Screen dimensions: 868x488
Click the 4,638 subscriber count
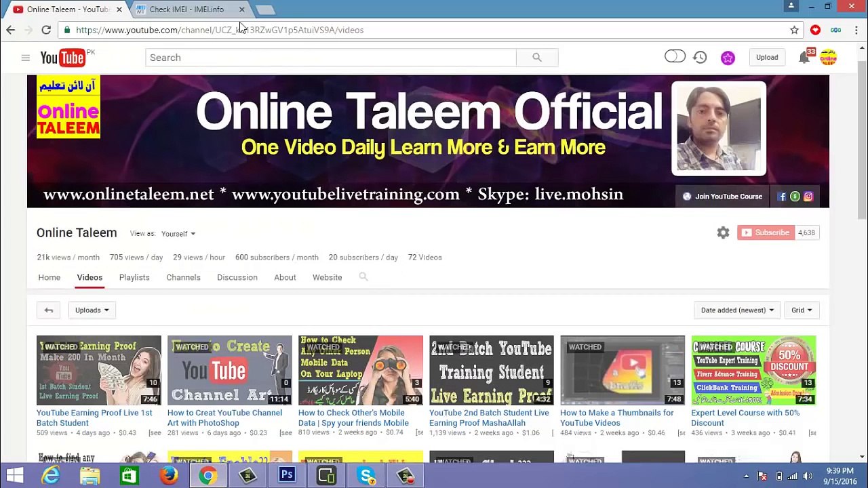pyautogui.click(x=806, y=232)
